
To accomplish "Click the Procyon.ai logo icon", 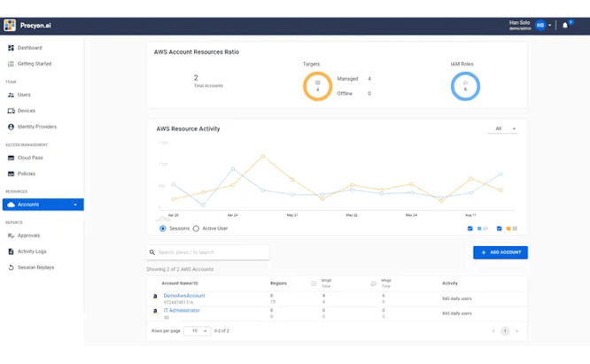I will (x=11, y=26).
